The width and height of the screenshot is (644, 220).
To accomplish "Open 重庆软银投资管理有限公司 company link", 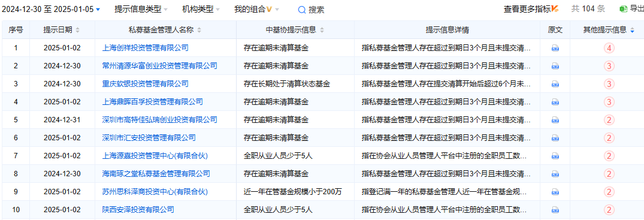I will (146, 85).
